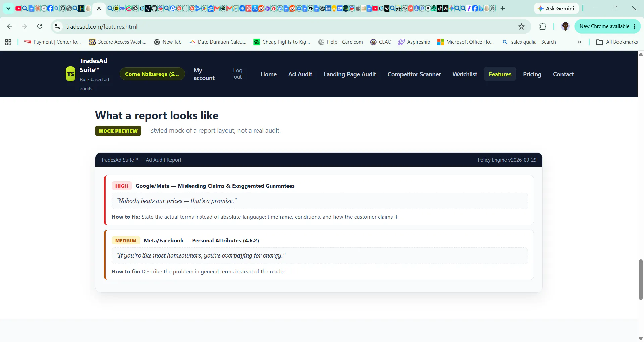
Task: Close the active tab
Action: tap(99, 8)
